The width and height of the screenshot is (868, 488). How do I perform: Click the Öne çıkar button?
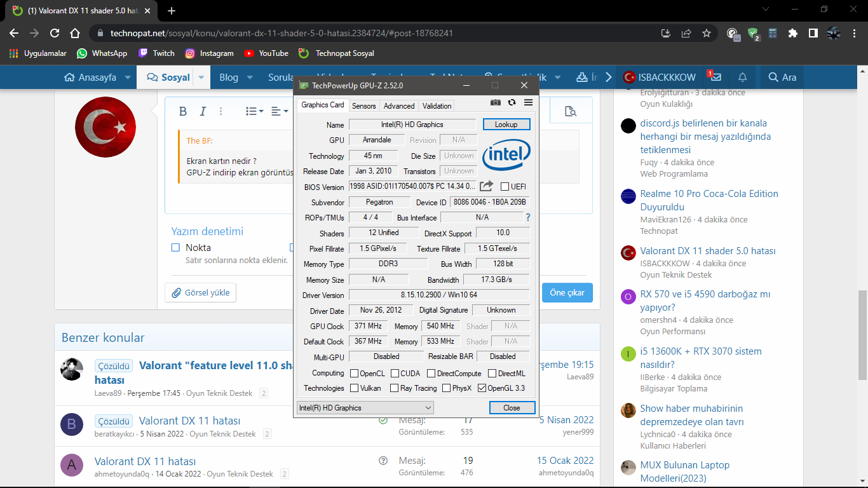pos(567,292)
